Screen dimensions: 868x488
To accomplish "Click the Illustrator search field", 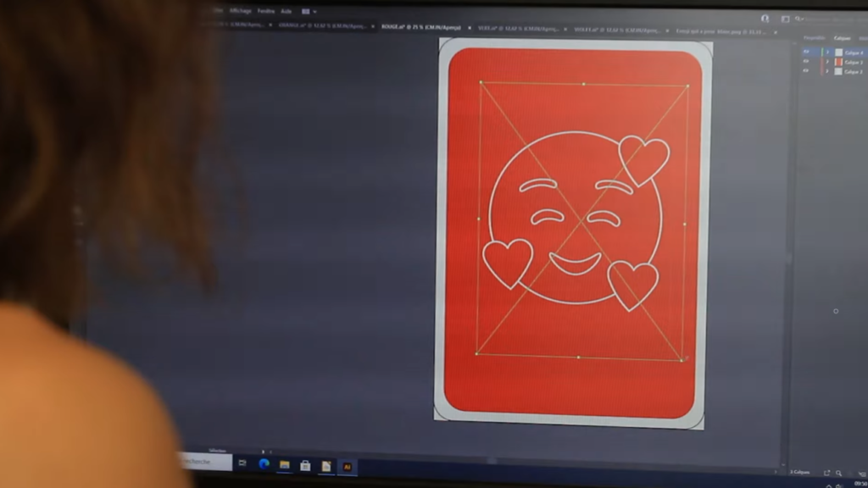I will coord(831,19).
